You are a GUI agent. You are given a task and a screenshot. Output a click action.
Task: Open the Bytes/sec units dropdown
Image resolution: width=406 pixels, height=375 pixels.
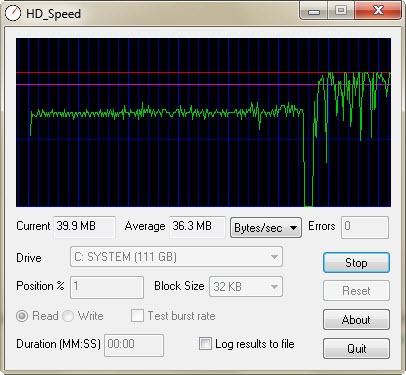pos(266,228)
